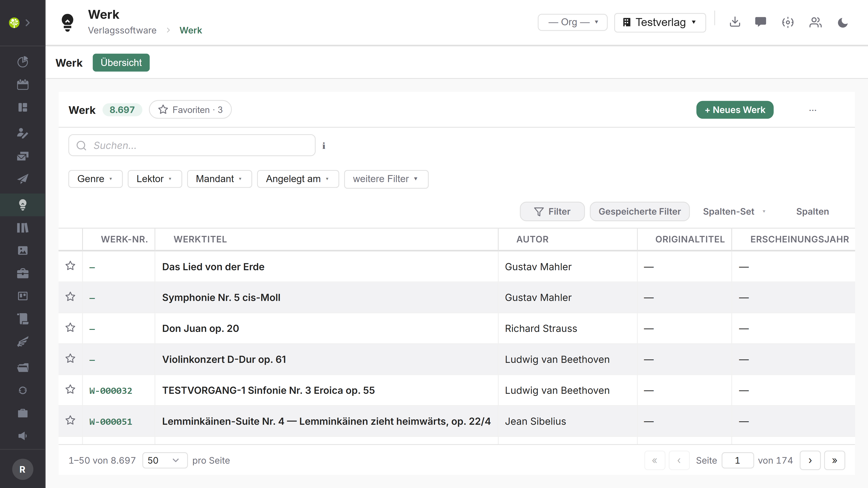
Task: Click the Filter button
Action: pyautogui.click(x=552, y=211)
